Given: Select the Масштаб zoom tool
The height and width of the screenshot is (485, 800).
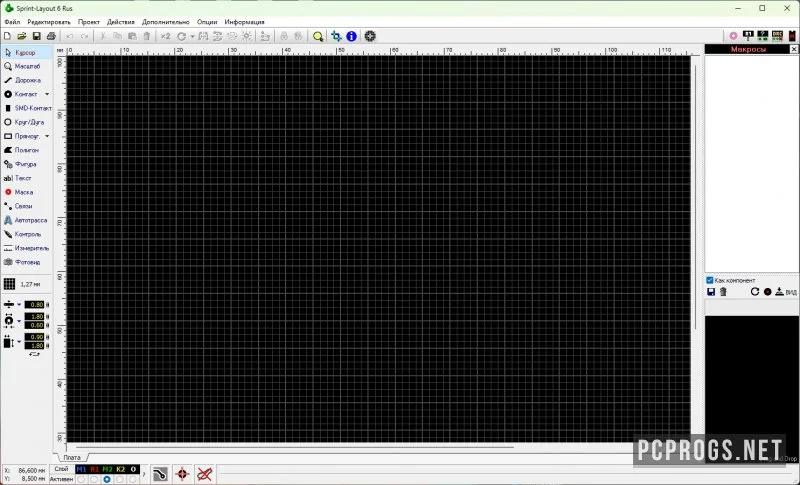Looking at the screenshot, I should click(26, 66).
